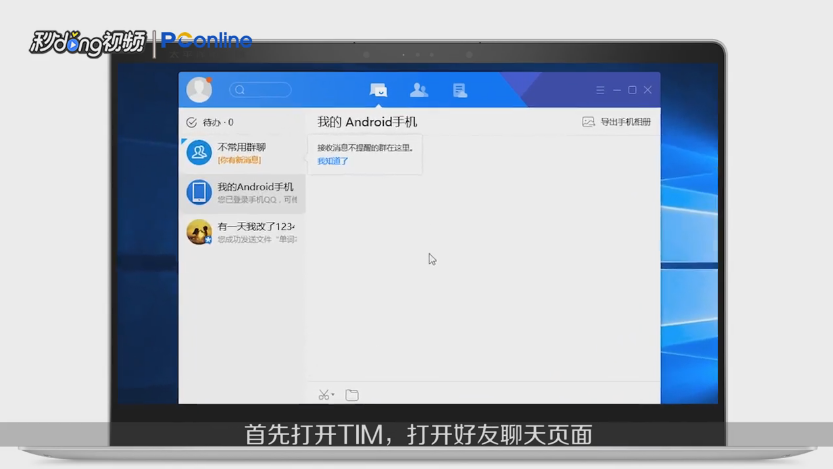Switch to the Messages tab icon

pos(378,90)
